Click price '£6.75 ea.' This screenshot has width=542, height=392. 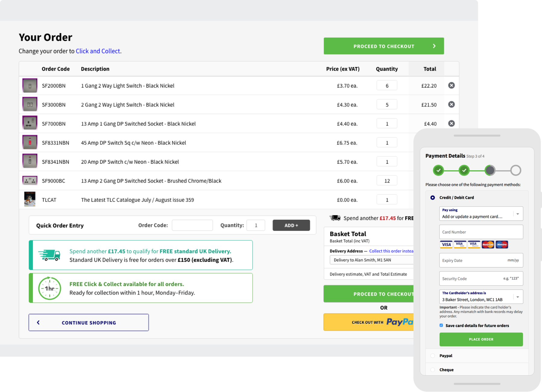point(347,143)
